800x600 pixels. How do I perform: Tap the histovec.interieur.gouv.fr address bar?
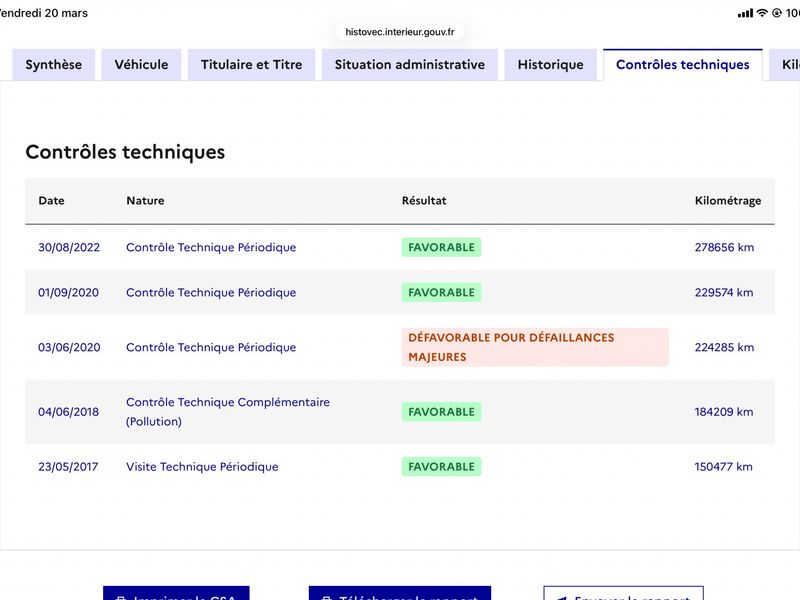click(x=400, y=32)
